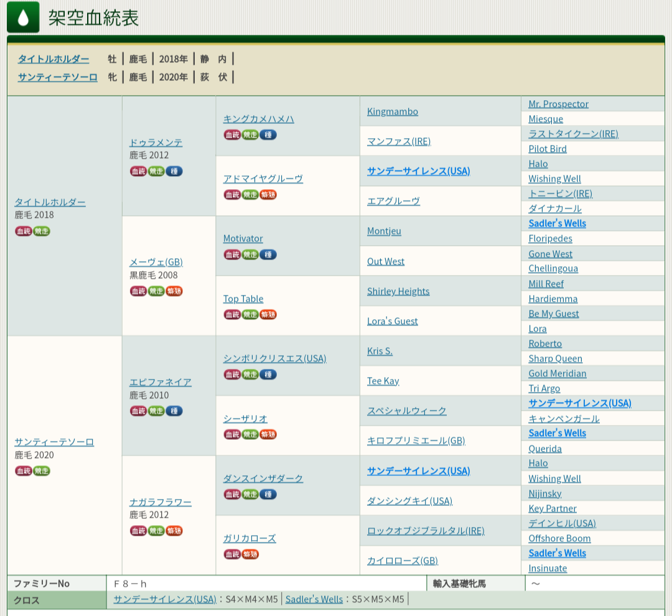Open the Kris S. link
Image resolution: width=672 pixels, height=616 pixels.
380,351
